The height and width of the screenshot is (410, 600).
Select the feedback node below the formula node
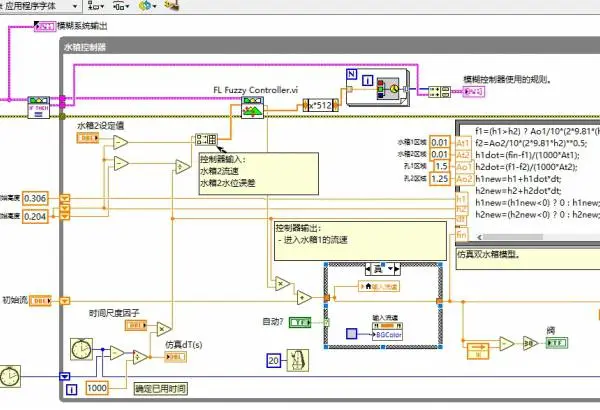(478, 351)
